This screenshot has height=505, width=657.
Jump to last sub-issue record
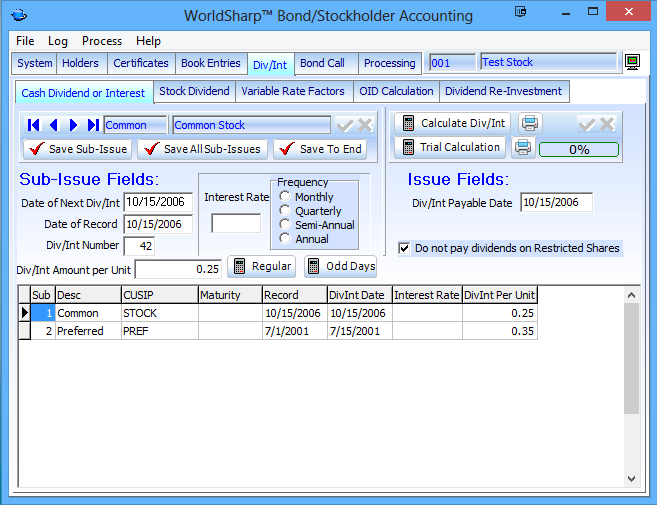[x=93, y=125]
